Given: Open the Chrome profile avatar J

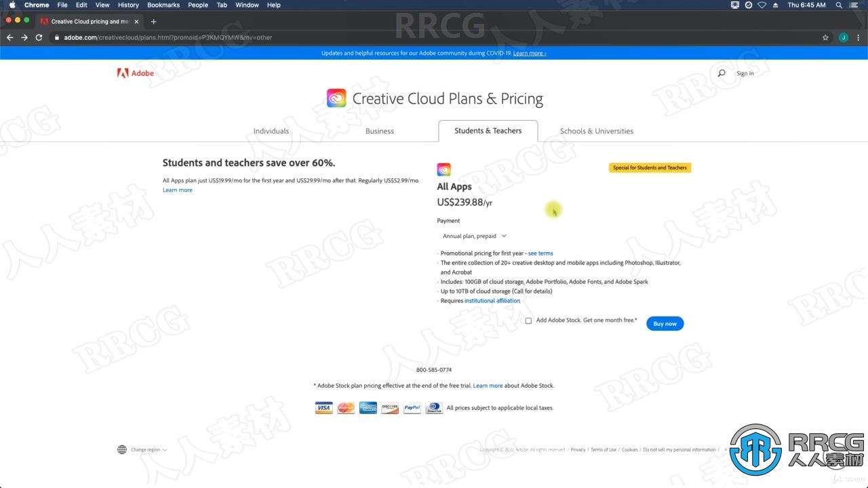Looking at the screenshot, I should click(844, 37).
